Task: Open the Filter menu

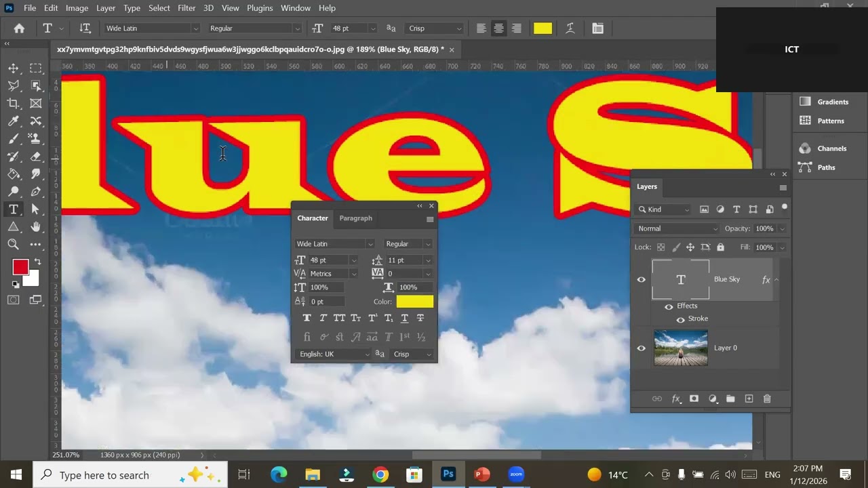Action: (186, 8)
